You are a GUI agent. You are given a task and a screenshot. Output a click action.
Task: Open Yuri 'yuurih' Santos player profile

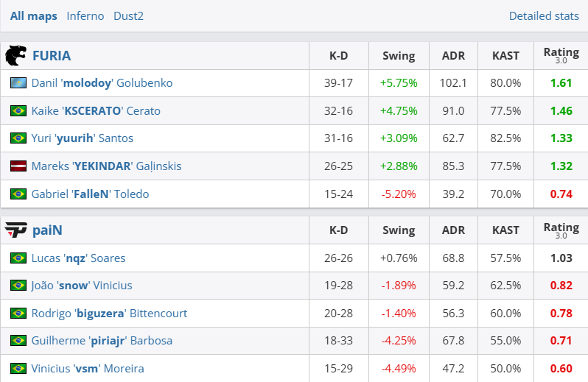click(82, 138)
